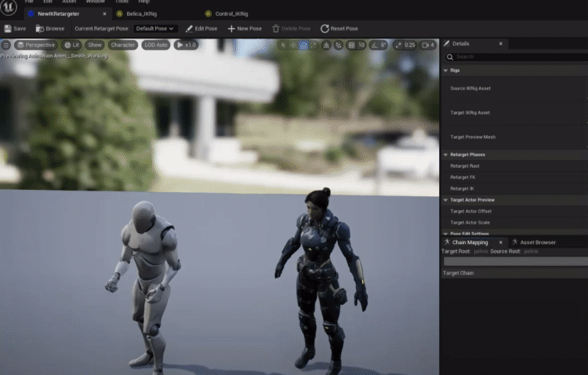Open the File menu
The image size is (588, 375).
click(29, 2)
